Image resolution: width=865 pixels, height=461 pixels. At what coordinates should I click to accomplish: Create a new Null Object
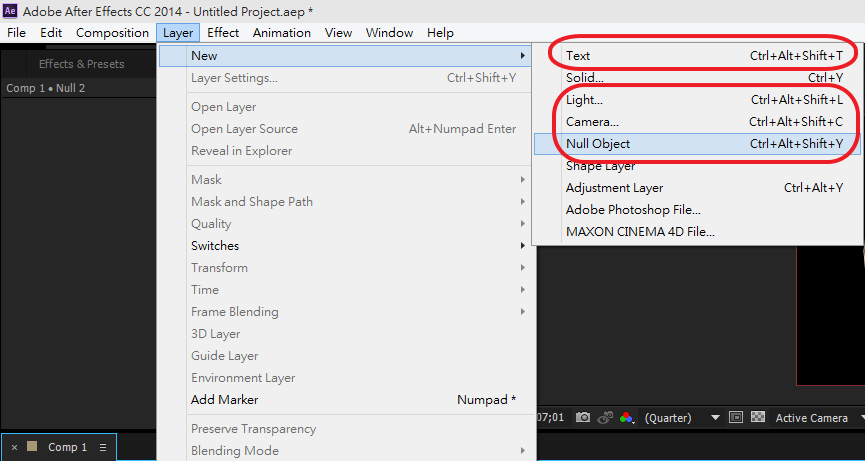point(697,144)
